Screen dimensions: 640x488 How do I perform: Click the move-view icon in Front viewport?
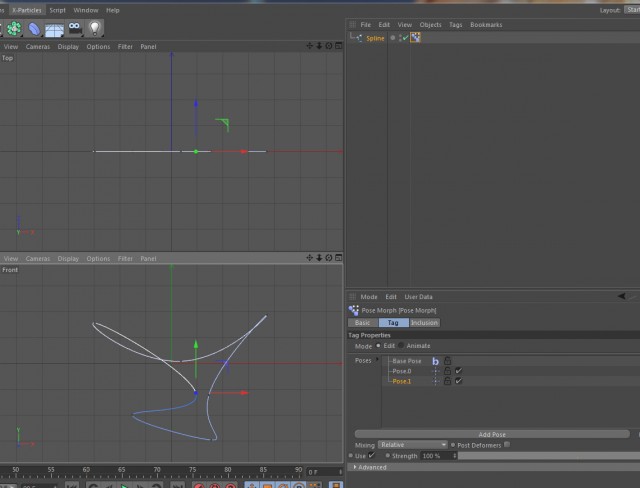(309, 257)
